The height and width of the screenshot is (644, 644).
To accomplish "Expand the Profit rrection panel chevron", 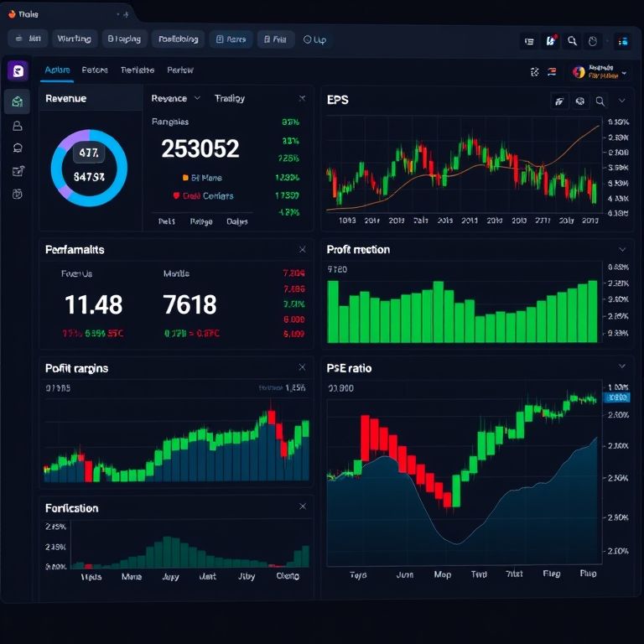I will [x=621, y=249].
